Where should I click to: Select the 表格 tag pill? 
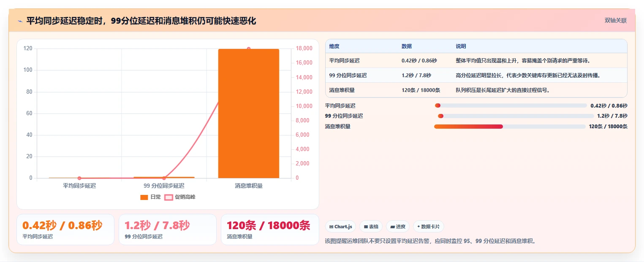click(371, 227)
